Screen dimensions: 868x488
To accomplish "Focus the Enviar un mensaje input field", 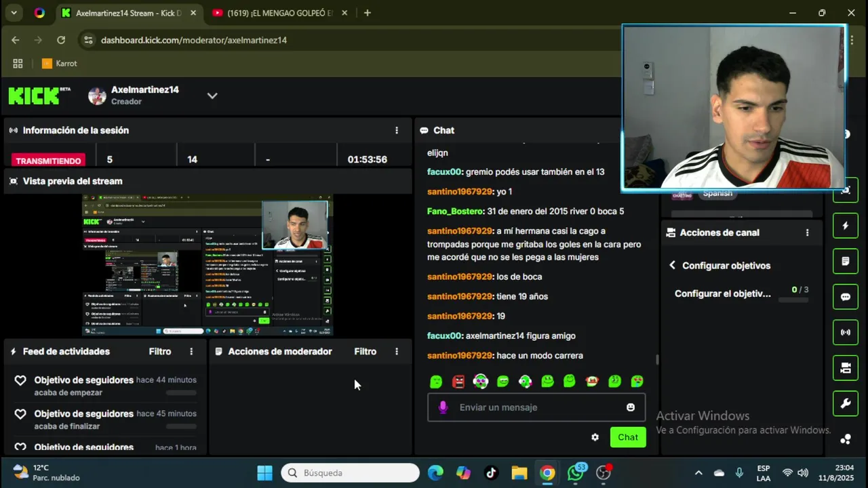I will (536, 407).
